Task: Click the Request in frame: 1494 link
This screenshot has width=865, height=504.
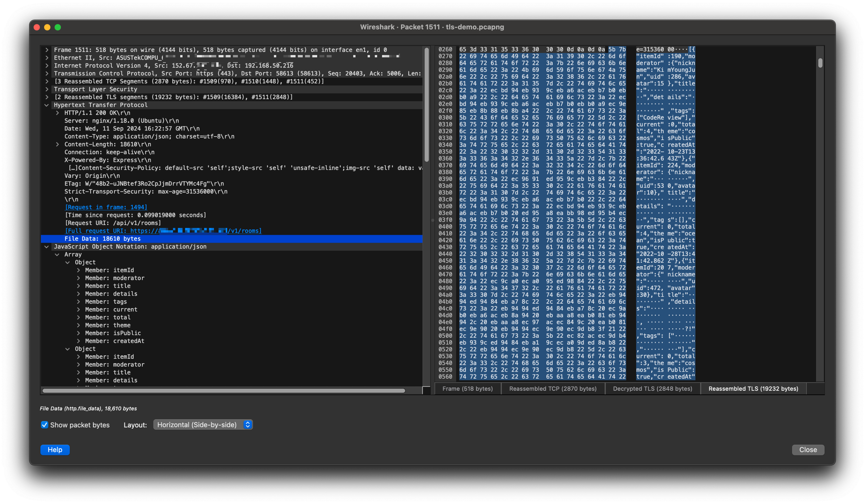Action: click(x=106, y=207)
